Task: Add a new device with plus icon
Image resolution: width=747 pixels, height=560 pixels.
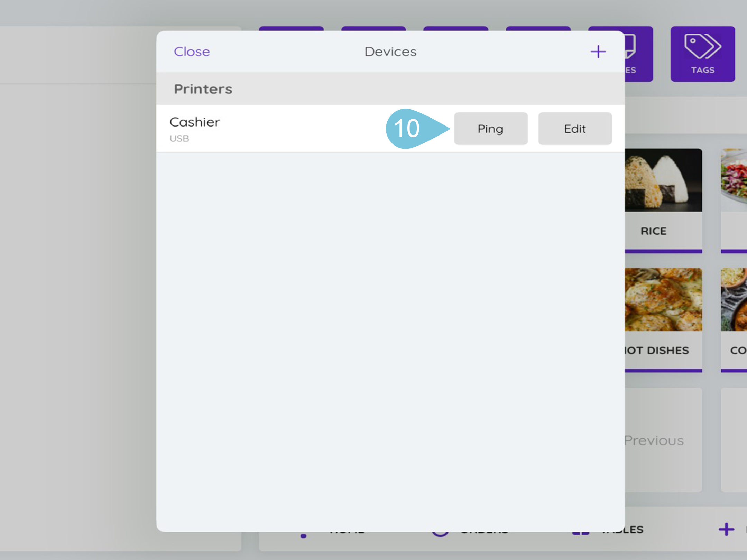Action: click(x=598, y=52)
